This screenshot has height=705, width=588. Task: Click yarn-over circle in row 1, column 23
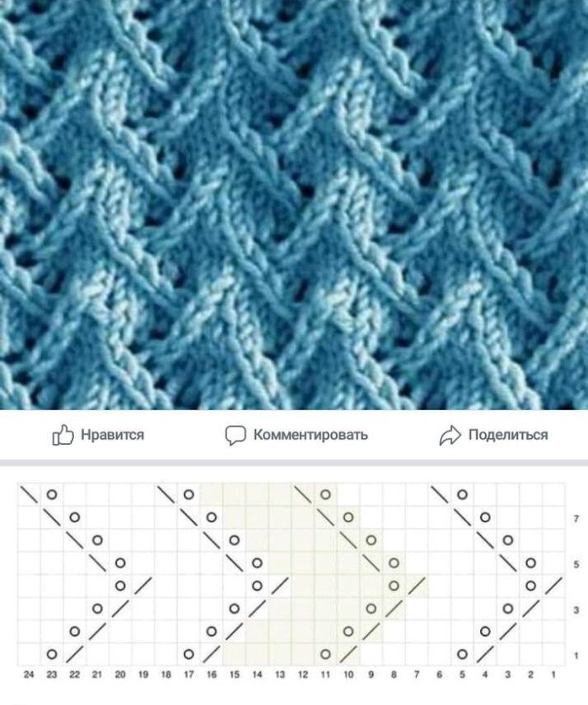[52, 654]
